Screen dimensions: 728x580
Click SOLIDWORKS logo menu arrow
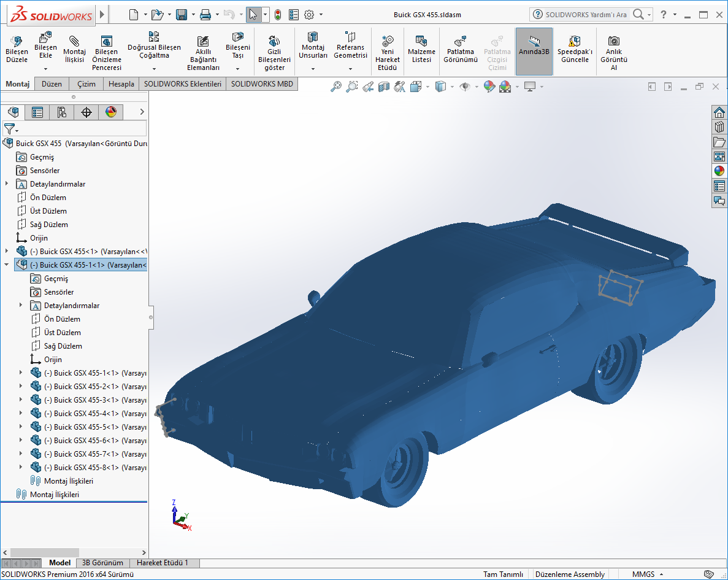pyautogui.click(x=102, y=15)
